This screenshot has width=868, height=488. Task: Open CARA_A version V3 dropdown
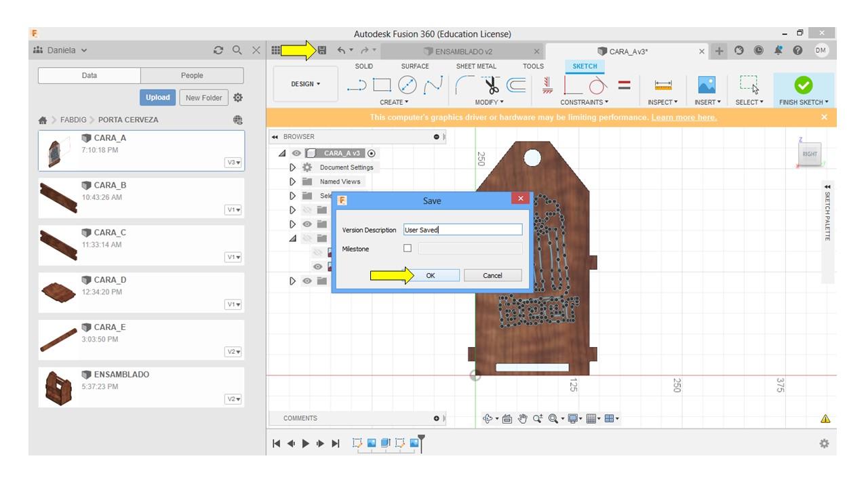coord(233,163)
